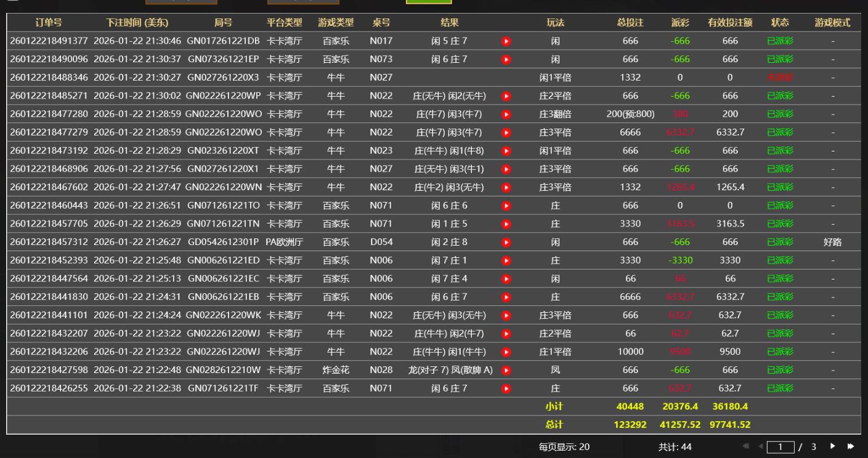Click the previous page arrow
Viewport: 868px width, 458px height.
click(x=760, y=446)
